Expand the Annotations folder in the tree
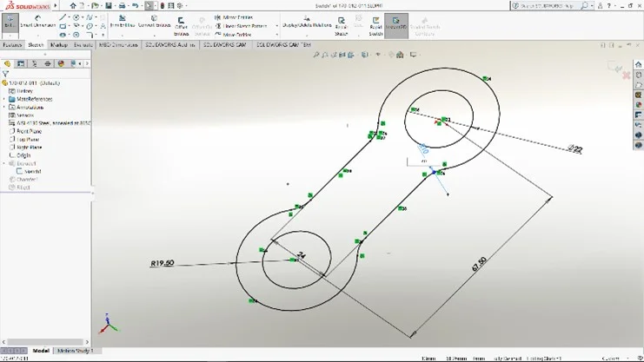 pyautogui.click(x=4, y=107)
